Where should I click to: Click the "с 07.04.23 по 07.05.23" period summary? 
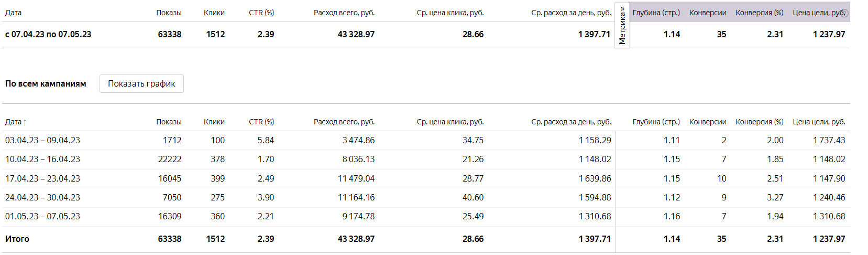48,34
